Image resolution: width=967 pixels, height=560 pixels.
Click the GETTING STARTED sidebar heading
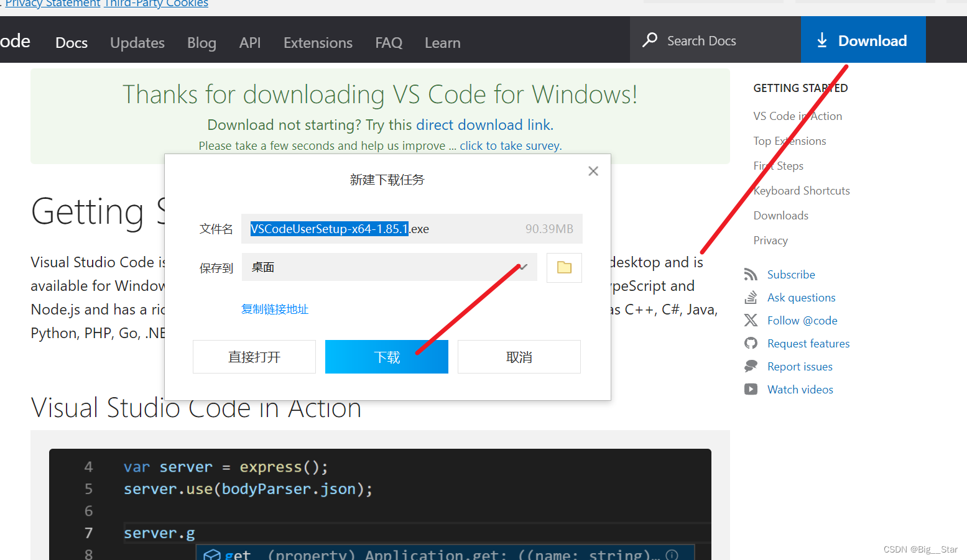(x=800, y=88)
